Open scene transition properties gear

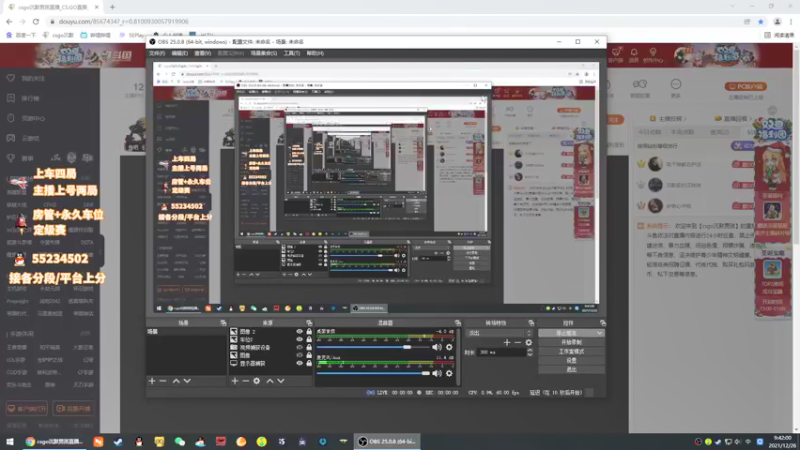click(529, 342)
